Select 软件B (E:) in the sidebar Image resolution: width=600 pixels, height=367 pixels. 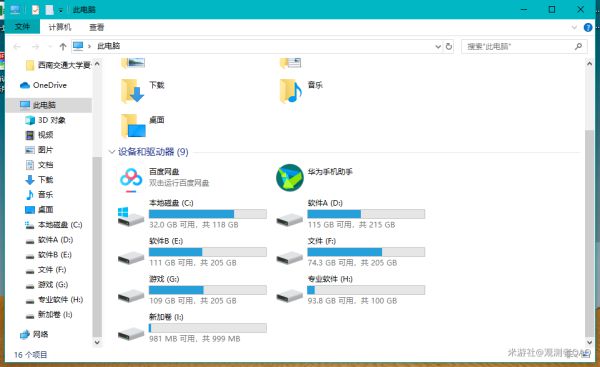pyautogui.click(x=54, y=255)
